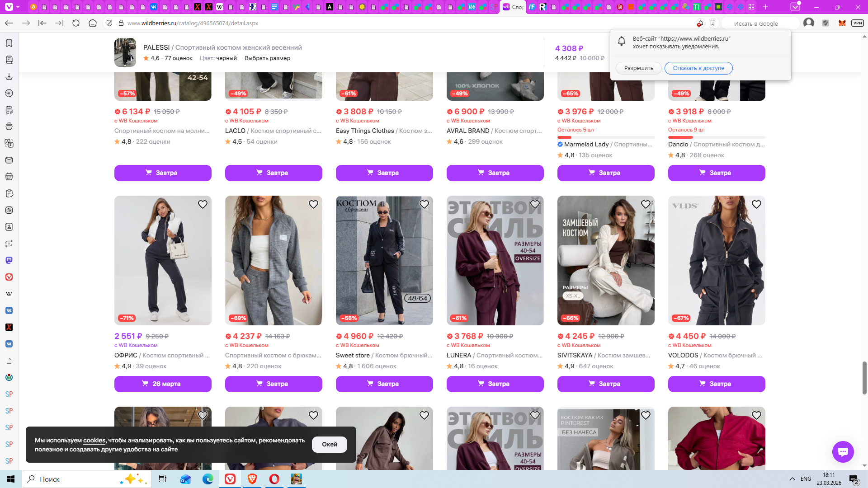This screenshot has height=488, width=868.
Task: Favorite the ОФРИС costume with heart icon
Action: (x=203, y=204)
